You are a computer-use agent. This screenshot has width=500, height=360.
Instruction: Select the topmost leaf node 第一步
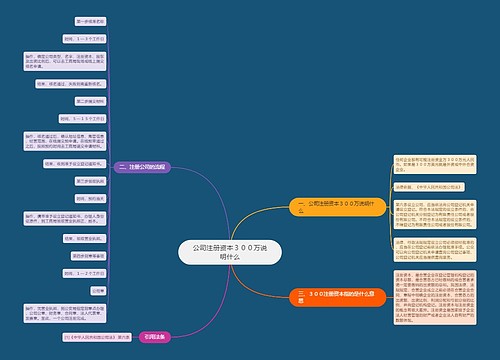point(90,22)
